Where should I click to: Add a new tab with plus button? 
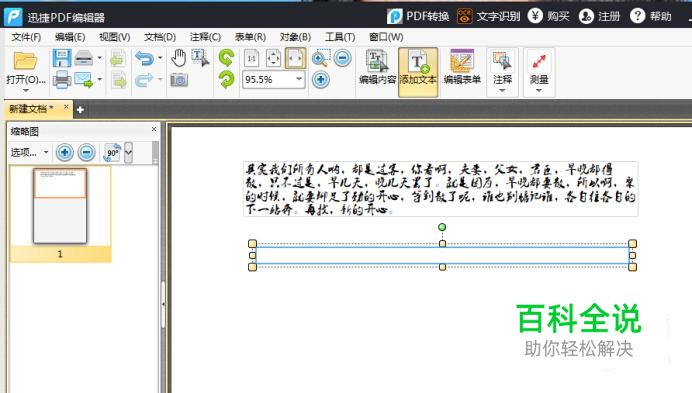coord(80,110)
